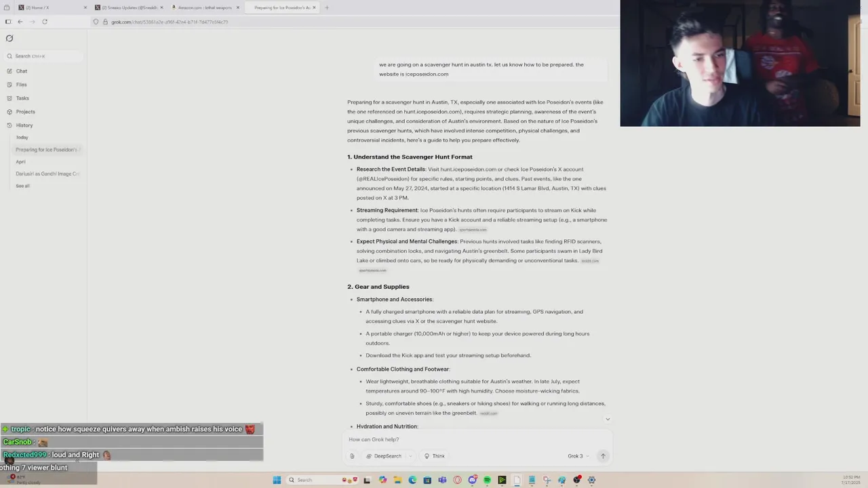The height and width of the screenshot is (488, 868).
Task: Click the reddit.com citation after greenbelt
Action: 488,413
